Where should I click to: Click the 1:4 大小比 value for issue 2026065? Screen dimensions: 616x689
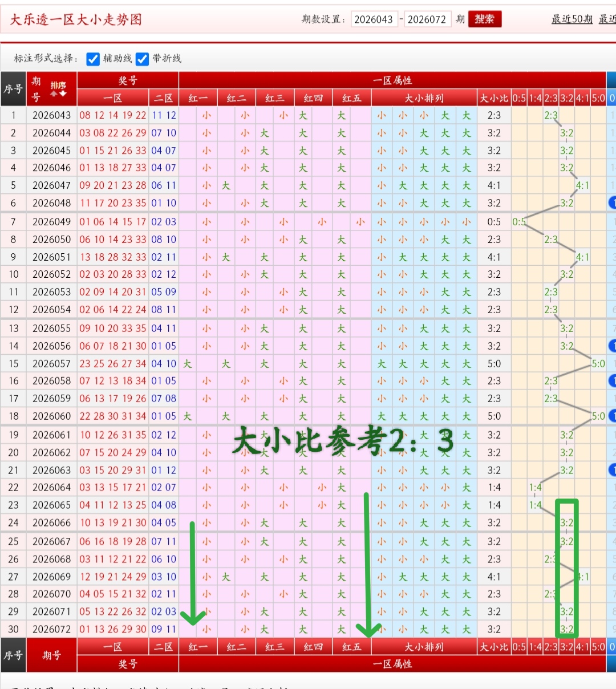point(494,505)
